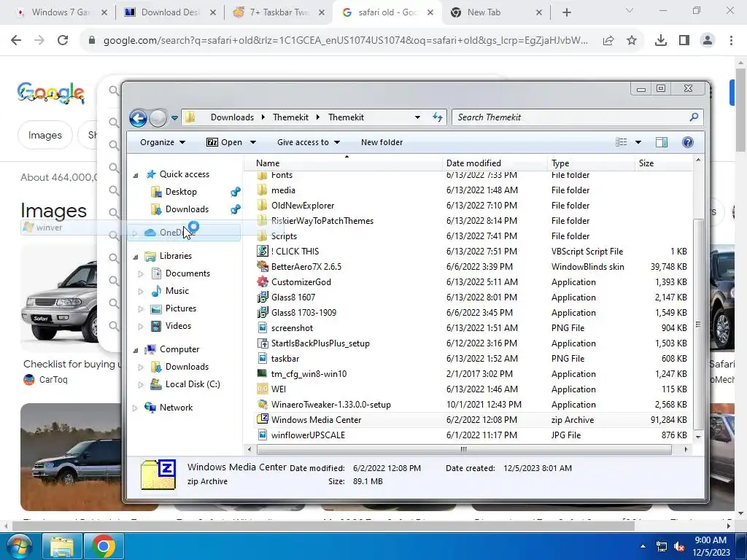Collapse the Computer tree node

(136, 350)
